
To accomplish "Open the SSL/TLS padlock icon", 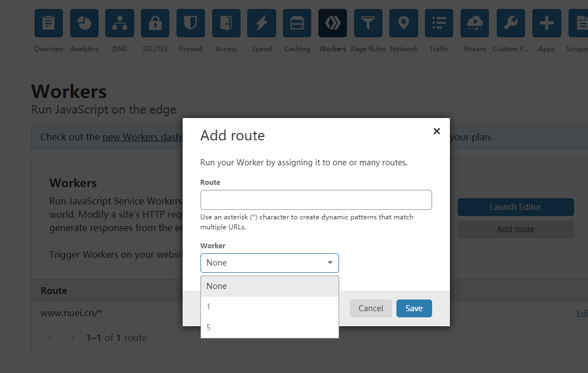I will pyautogui.click(x=155, y=23).
